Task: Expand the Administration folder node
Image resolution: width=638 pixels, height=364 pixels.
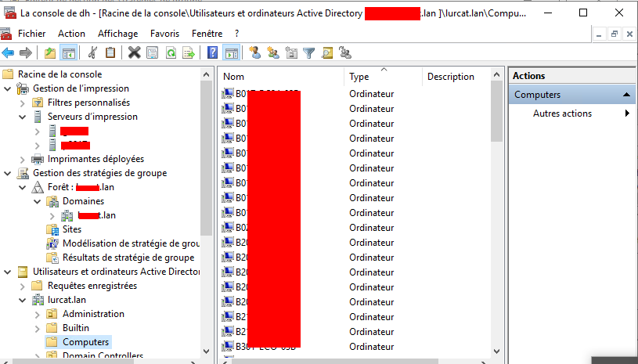Action: (37, 314)
